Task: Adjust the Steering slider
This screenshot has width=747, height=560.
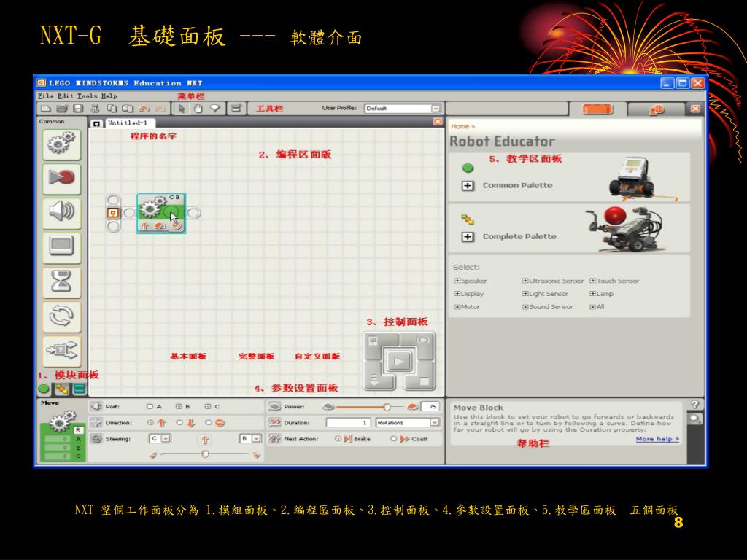Action: (x=205, y=454)
